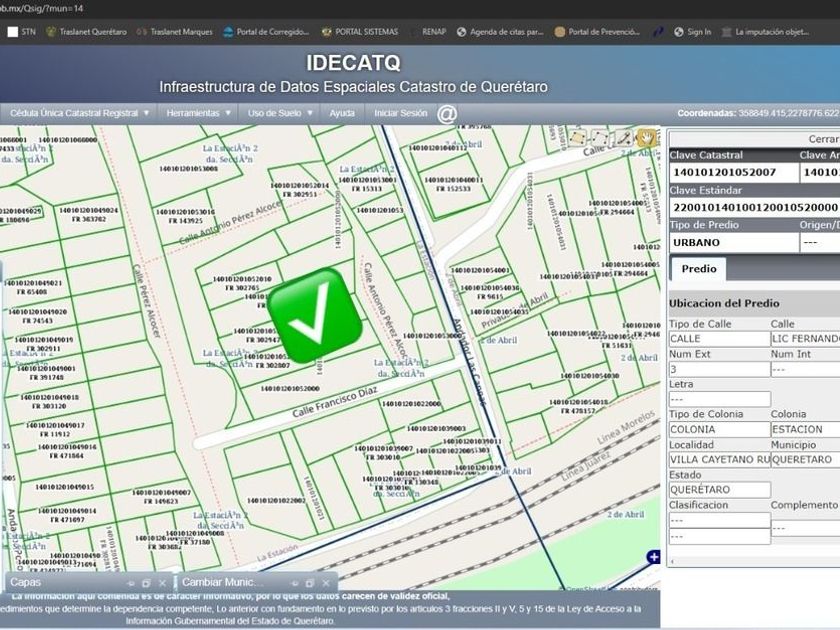Expand the Herramientas menu

point(199,113)
